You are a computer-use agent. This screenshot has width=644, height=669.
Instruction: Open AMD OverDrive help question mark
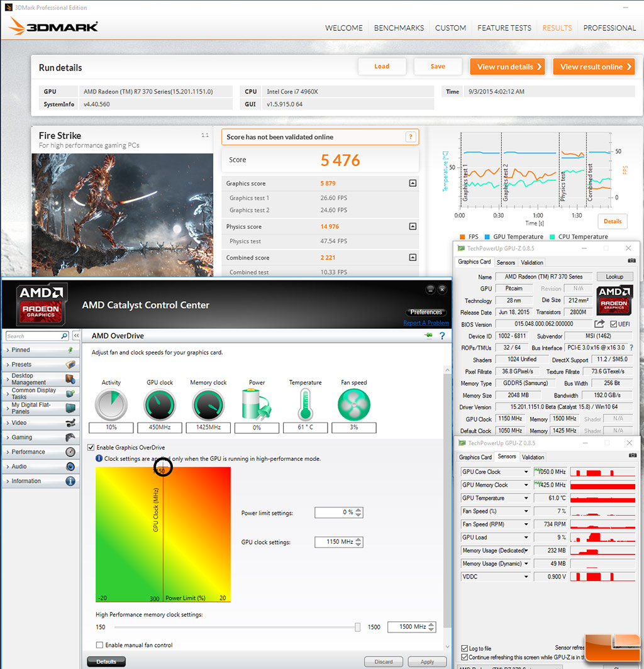pyautogui.click(x=442, y=336)
